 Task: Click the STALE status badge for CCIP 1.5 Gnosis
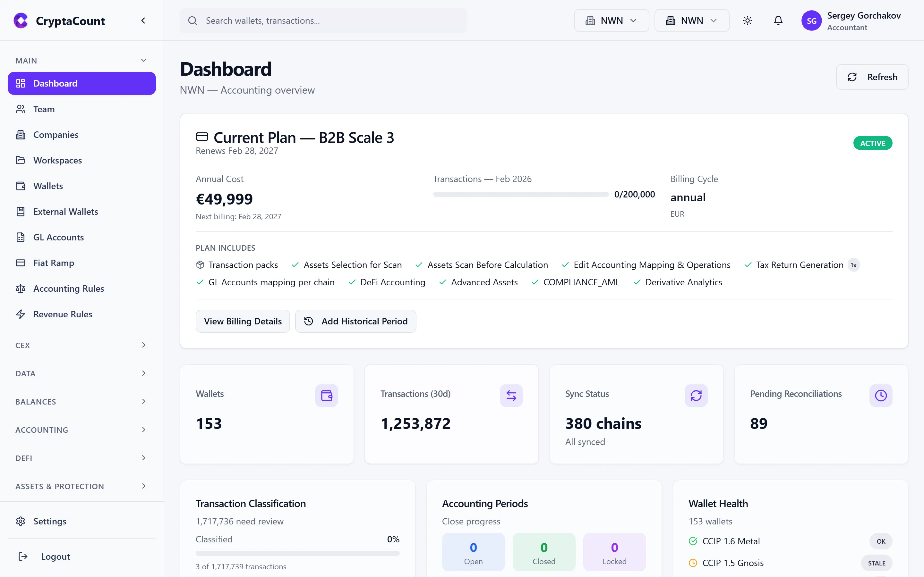[x=877, y=563]
